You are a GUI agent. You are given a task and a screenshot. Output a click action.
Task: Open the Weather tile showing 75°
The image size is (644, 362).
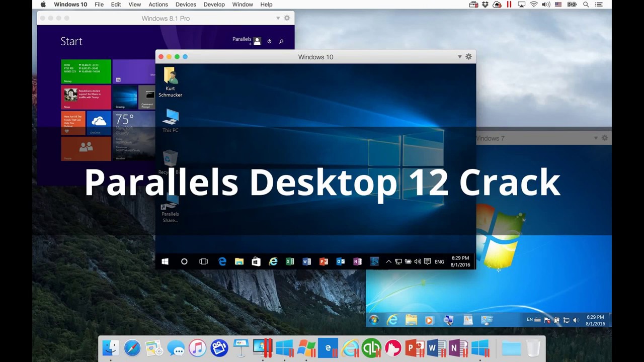(134, 136)
